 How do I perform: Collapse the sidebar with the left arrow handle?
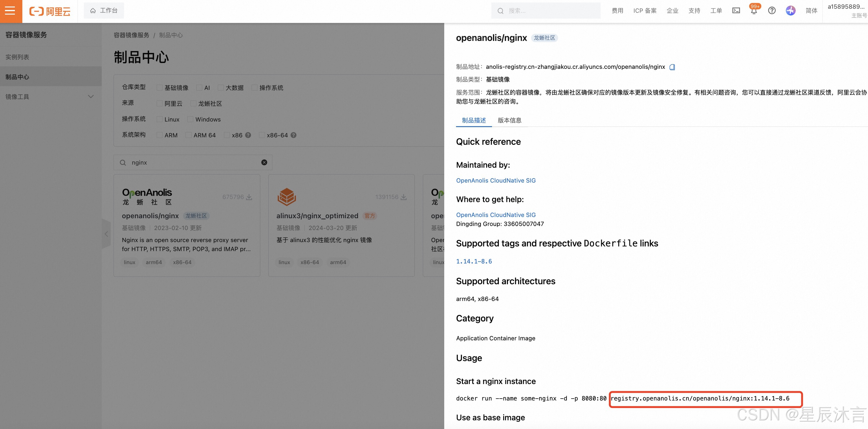[x=106, y=234]
